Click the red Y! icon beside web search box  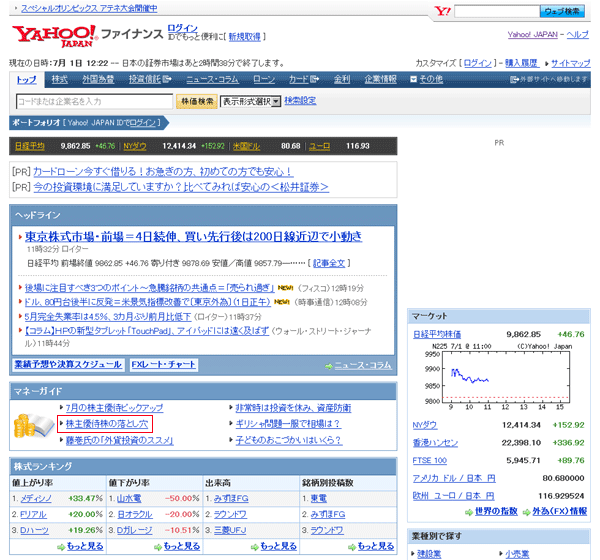444,11
